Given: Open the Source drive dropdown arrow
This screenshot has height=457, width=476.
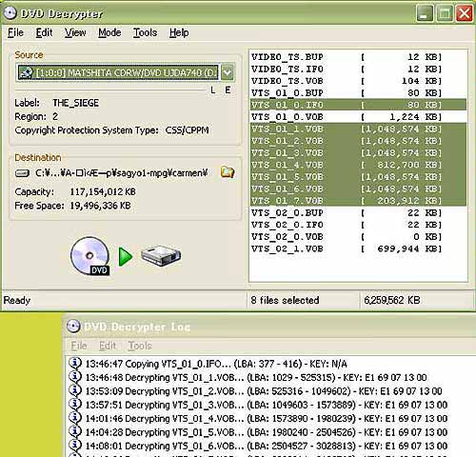Looking at the screenshot, I should tap(228, 72).
